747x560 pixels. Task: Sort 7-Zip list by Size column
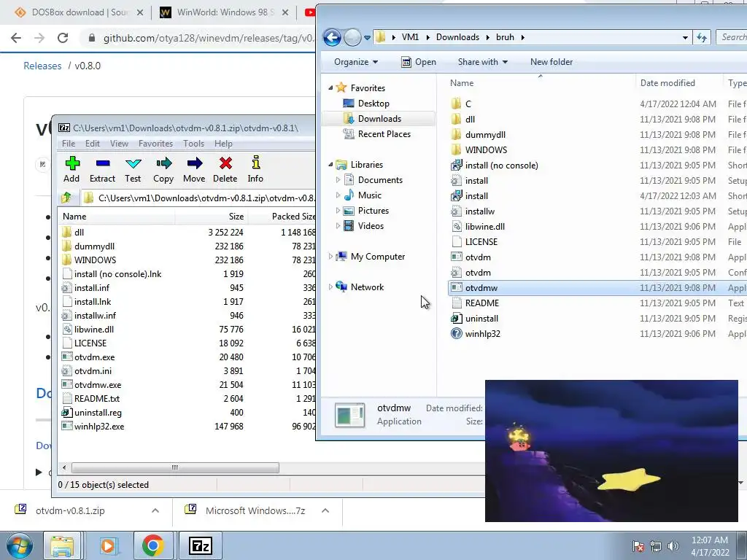click(x=236, y=216)
